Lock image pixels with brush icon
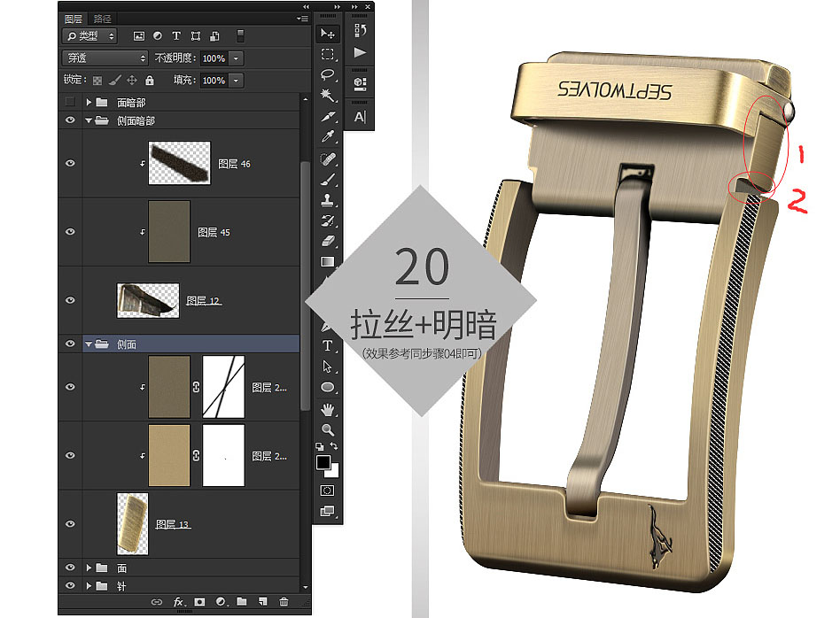840x618 pixels. [x=114, y=81]
